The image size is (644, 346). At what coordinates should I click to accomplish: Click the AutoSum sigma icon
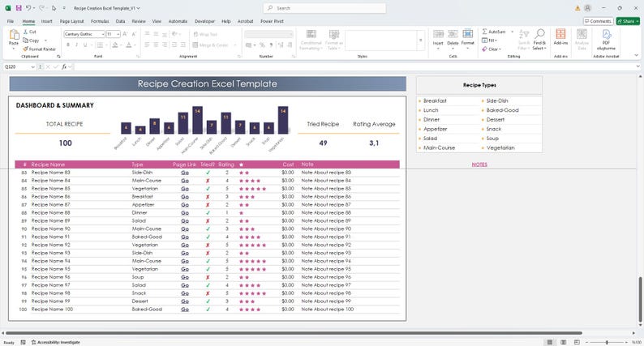click(485, 32)
